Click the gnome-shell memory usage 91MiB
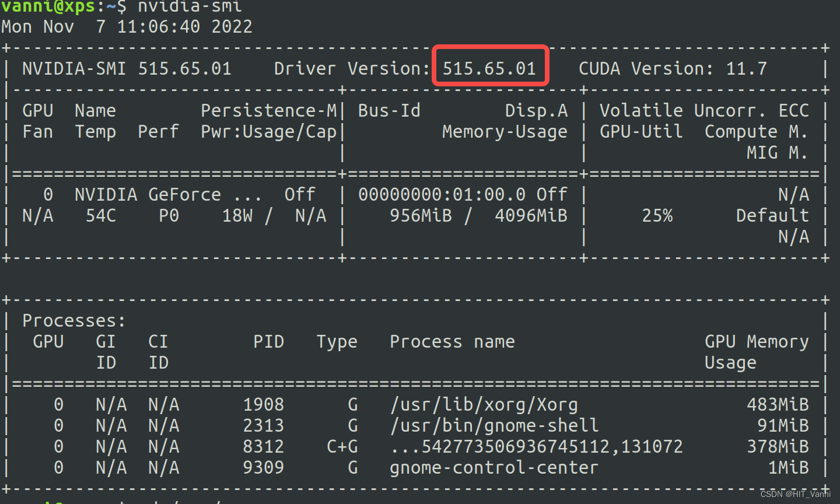Viewport: 840px width, 504px height. (x=783, y=426)
